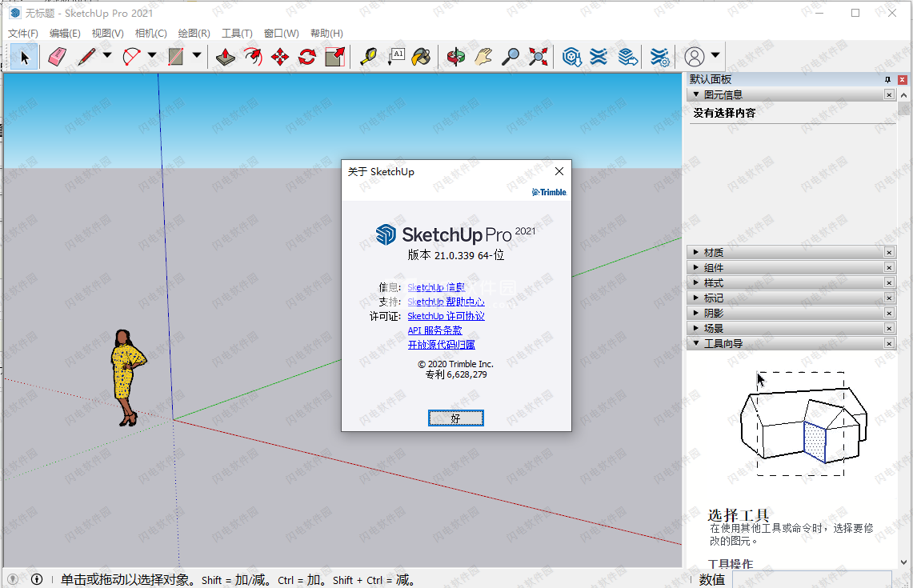913x588 pixels.
Task: Open the Extension Manager icon
Action: 659,57
